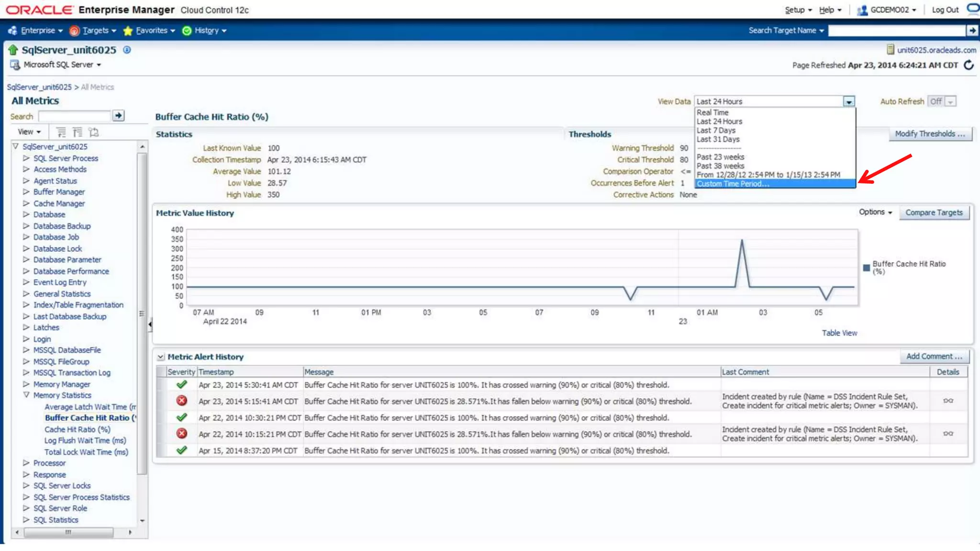
Task: Click the Modify Thresholds button
Action: [x=930, y=134]
